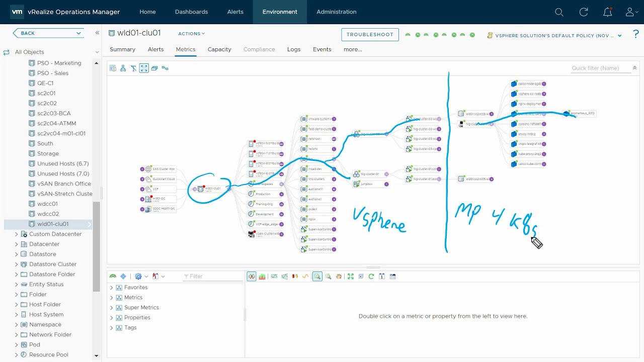The image size is (644, 362).
Task: Collapse the left navigation panel
Action: 97,33
